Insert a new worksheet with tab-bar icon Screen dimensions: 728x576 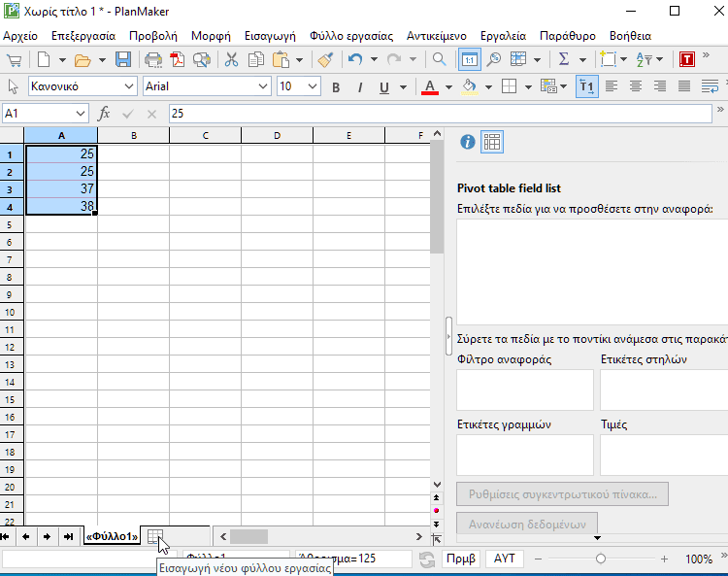[154, 536]
